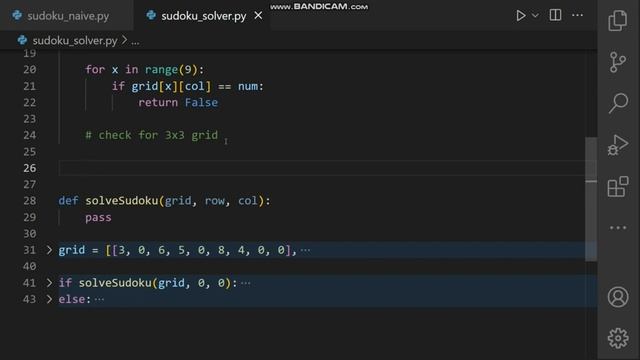Open More Actions menu in editor toolbar
The height and width of the screenshot is (360, 640).
[x=577, y=15]
